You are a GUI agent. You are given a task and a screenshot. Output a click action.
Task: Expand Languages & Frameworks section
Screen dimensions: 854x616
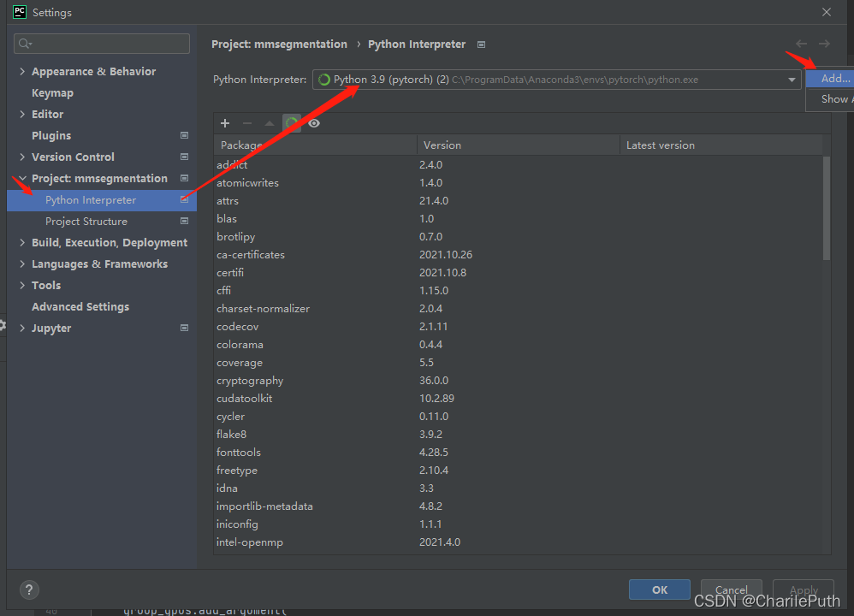22,264
